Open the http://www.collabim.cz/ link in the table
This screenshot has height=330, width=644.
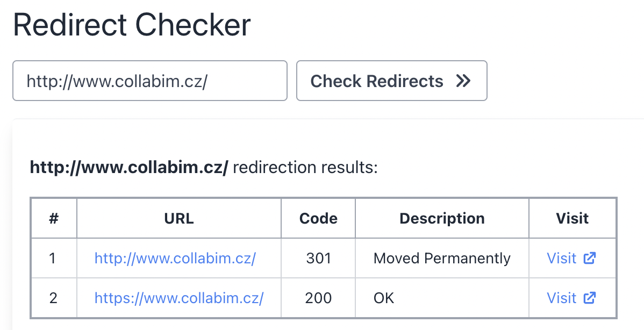coord(175,258)
